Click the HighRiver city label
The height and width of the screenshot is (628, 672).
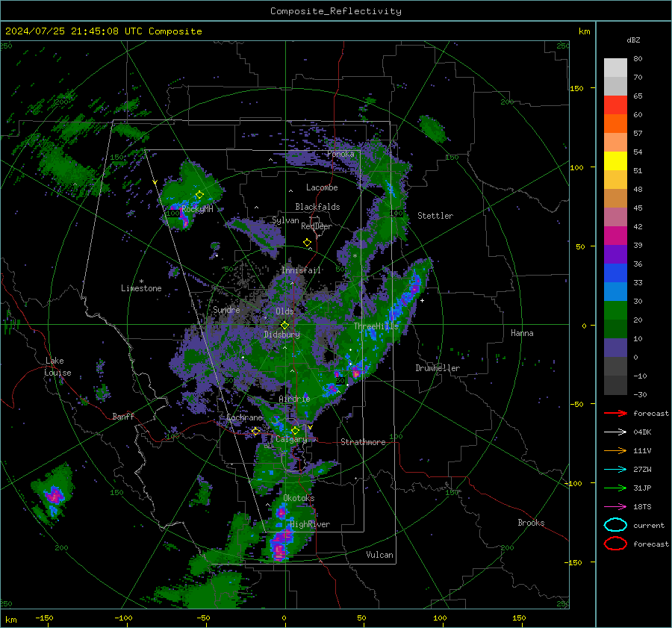click(x=310, y=525)
